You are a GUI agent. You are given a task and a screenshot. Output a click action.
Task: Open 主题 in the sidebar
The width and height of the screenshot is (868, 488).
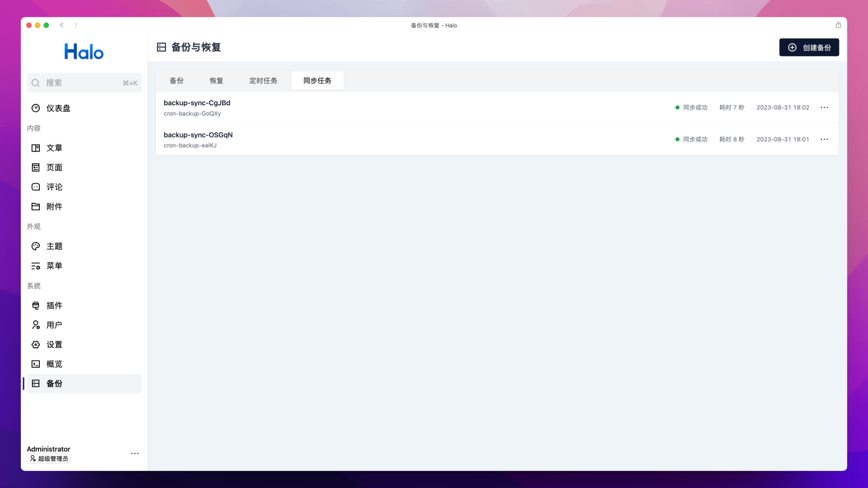click(x=84, y=246)
